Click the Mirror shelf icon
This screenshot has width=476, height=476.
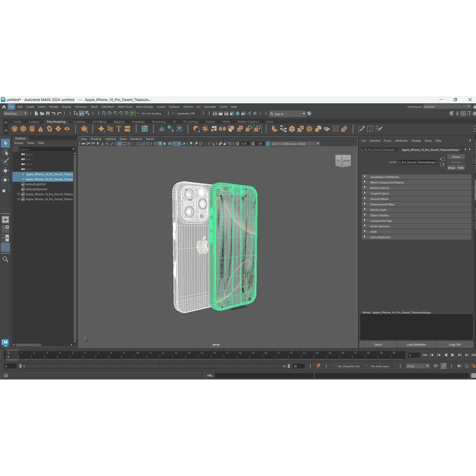tap(223, 129)
